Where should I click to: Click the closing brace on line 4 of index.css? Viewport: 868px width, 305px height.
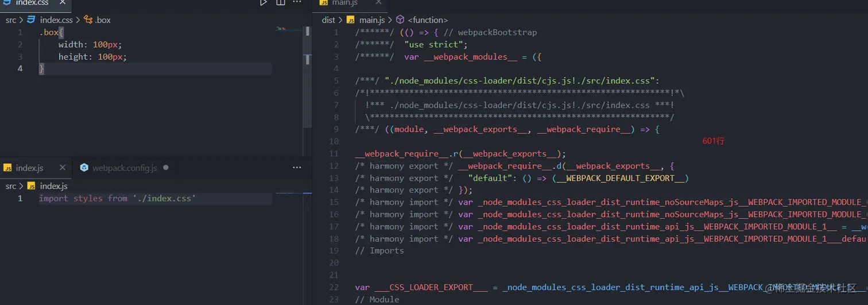click(x=41, y=68)
